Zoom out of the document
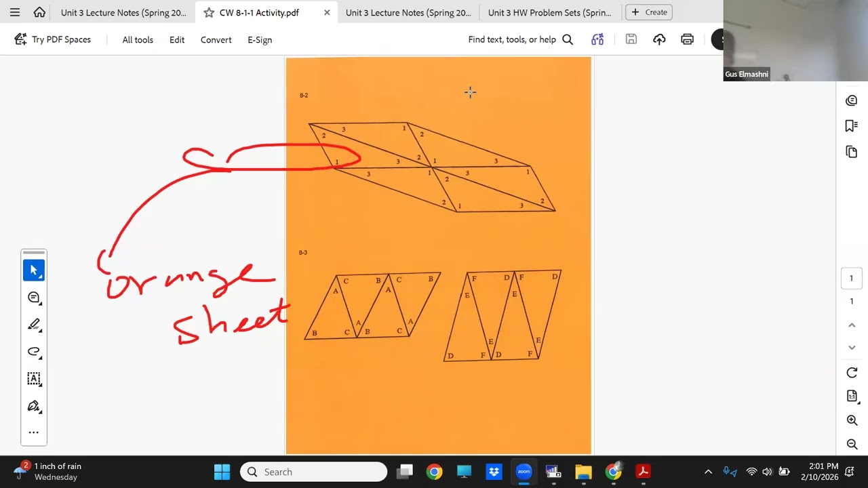 852,445
